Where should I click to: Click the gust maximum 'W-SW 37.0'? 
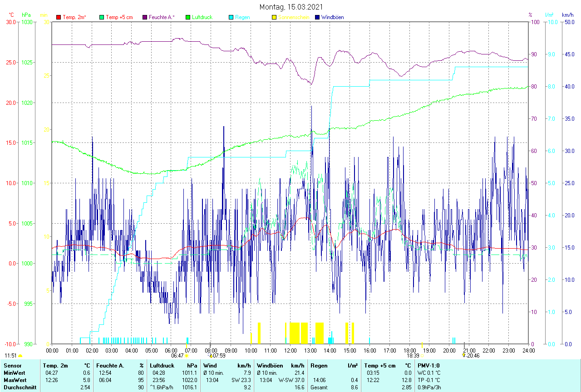pos(291,380)
